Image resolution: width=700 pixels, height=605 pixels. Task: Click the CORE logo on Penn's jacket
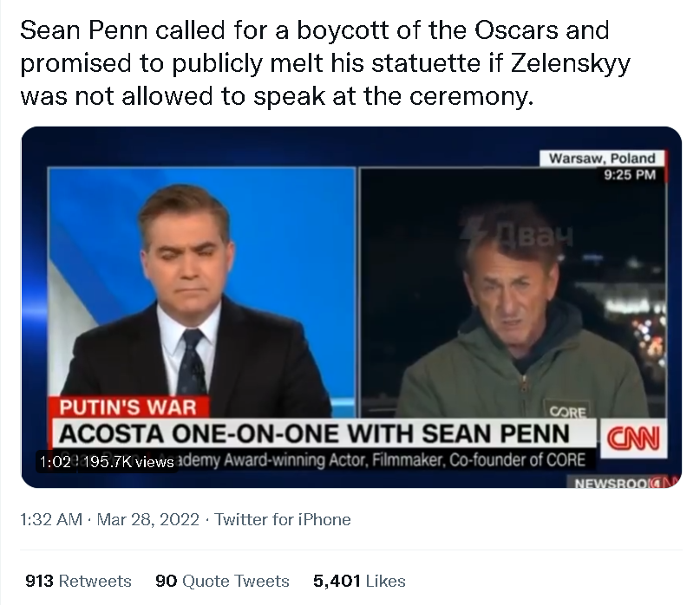pos(568,411)
